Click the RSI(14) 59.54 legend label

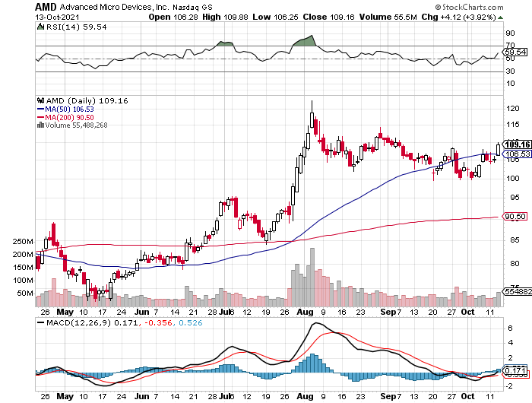click(x=76, y=27)
